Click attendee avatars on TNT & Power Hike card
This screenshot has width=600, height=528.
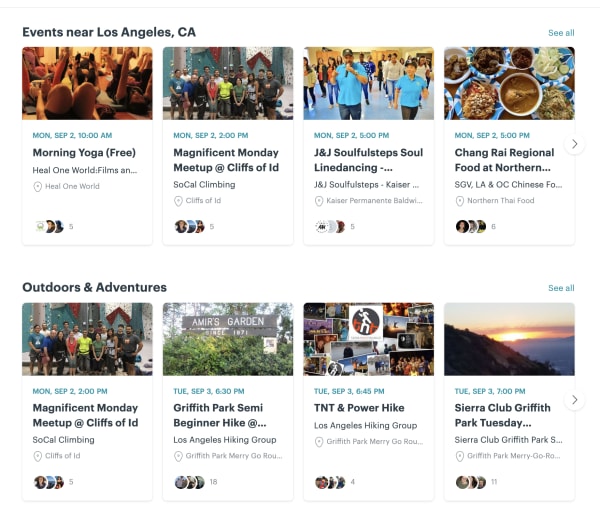coord(330,482)
